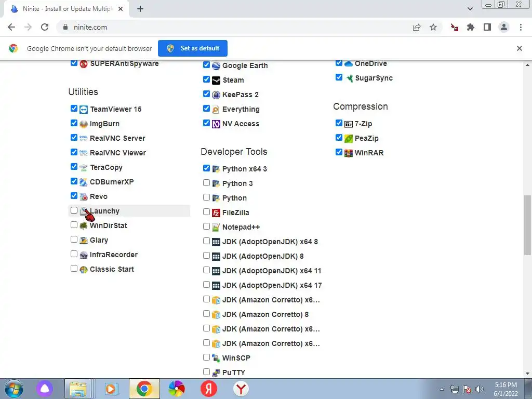Click the PuTTY icon
The height and width of the screenshot is (399, 532).
click(x=216, y=373)
